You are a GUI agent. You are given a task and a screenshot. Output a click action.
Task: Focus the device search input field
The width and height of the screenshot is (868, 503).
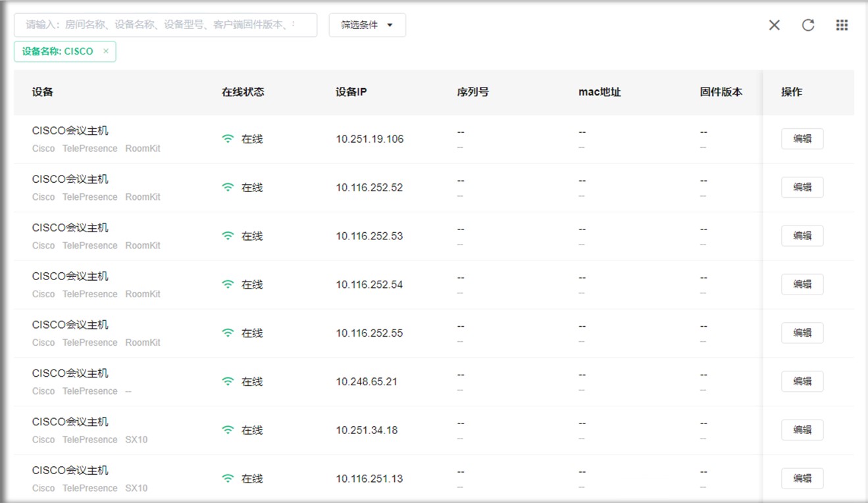166,25
